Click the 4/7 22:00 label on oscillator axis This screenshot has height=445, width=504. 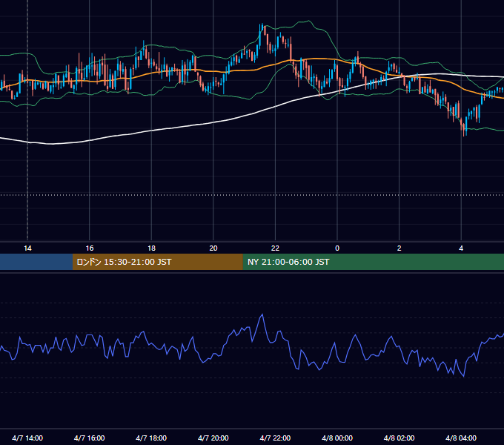point(275,438)
